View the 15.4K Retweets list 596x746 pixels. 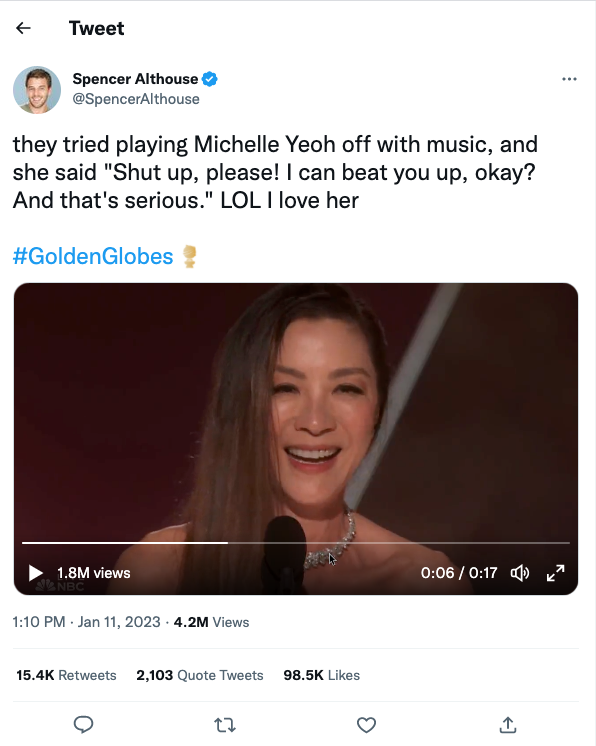66,675
